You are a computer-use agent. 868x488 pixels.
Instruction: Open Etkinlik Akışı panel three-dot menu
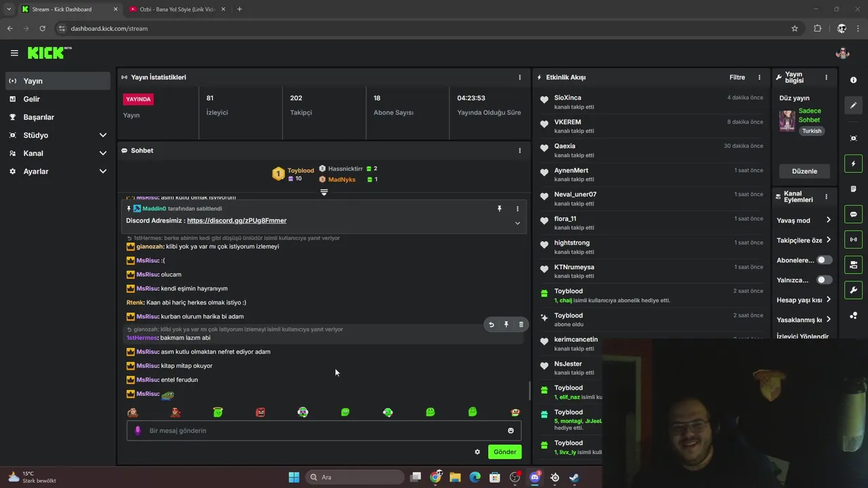pos(759,77)
